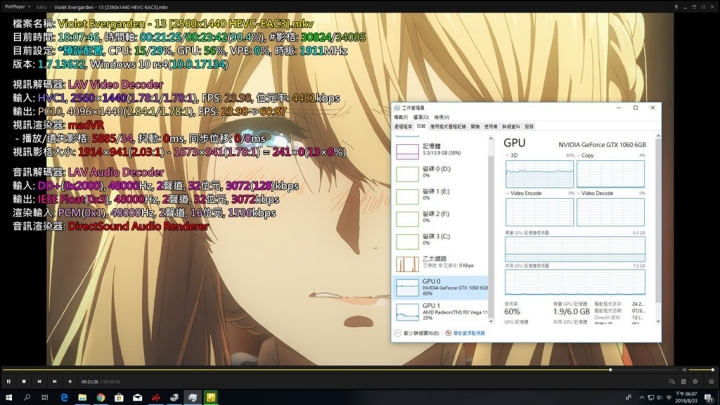
Task: Select Disk 2 (F:) in sidebar
Action: pyautogui.click(x=440, y=217)
